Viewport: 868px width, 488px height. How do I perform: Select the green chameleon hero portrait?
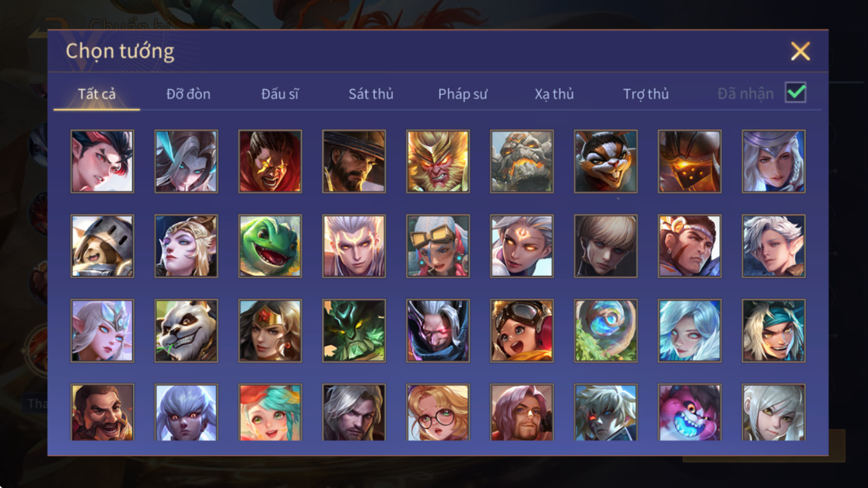(x=270, y=246)
